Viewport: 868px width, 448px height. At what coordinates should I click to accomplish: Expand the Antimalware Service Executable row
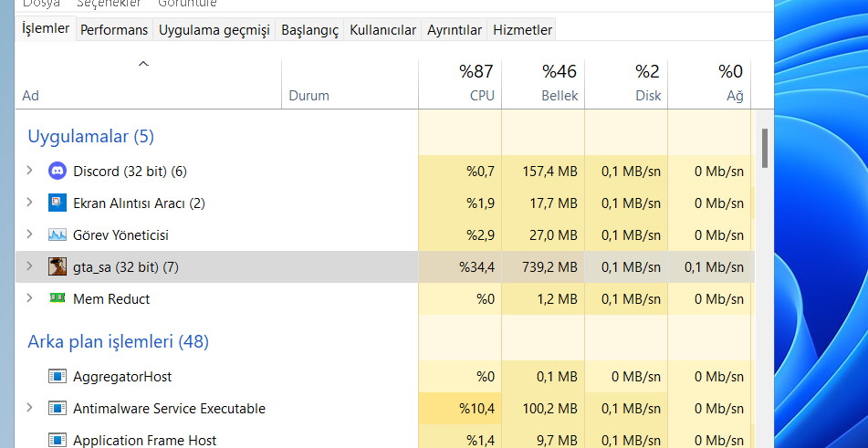click(x=29, y=408)
